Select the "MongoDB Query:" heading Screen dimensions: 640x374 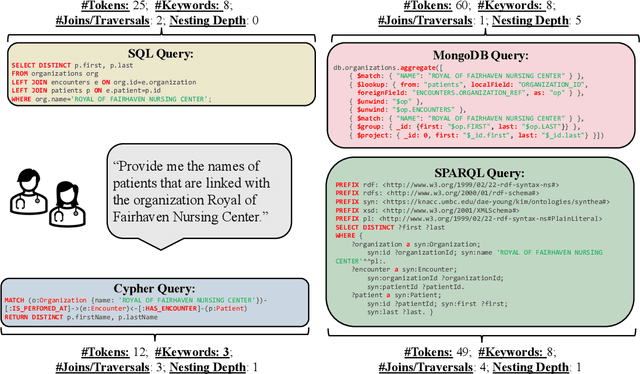(480, 55)
